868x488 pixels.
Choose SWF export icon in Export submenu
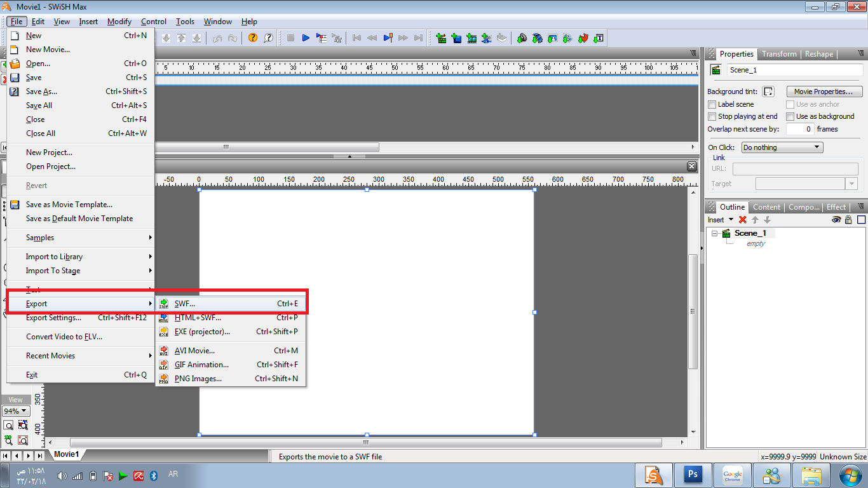click(x=164, y=304)
